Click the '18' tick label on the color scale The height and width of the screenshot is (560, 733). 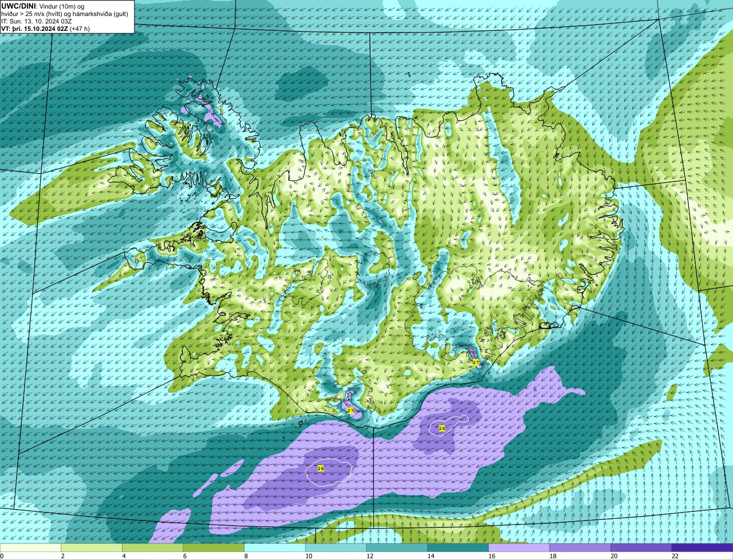tap(553, 556)
